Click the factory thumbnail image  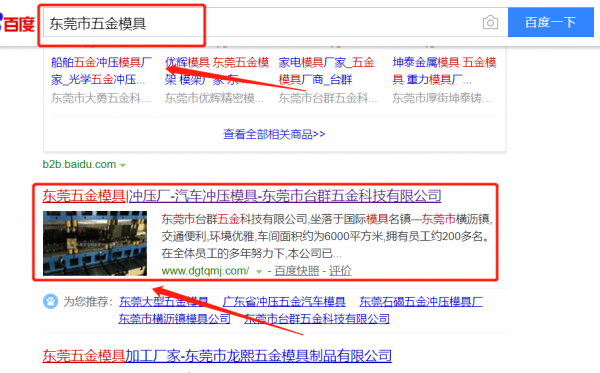pos(95,243)
